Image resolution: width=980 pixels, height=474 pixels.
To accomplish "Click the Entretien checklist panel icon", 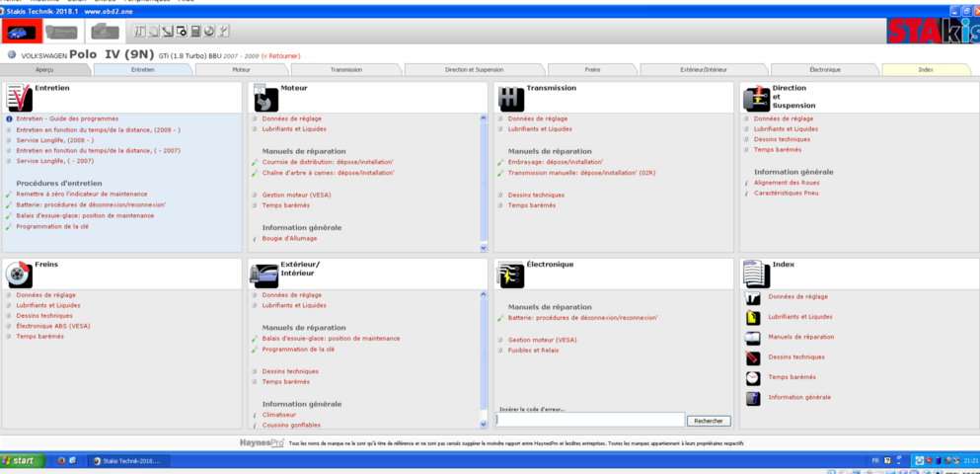I will point(19,98).
